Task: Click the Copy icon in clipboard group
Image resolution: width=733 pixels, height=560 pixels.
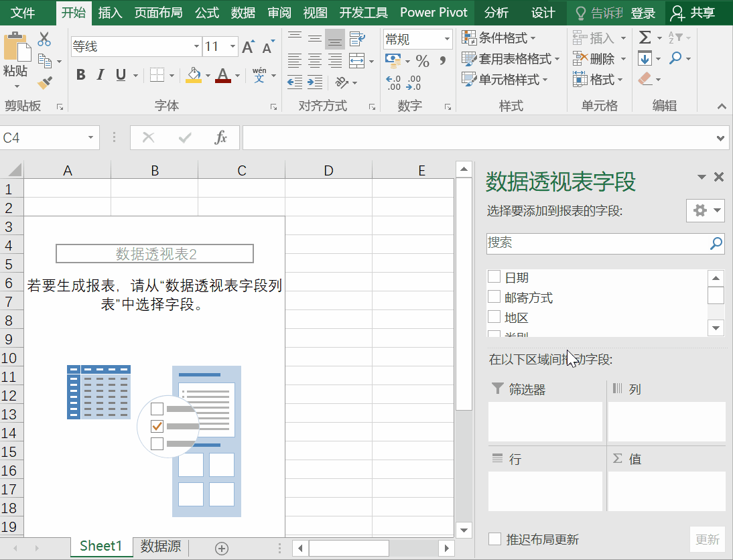Action: pyautogui.click(x=45, y=61)
